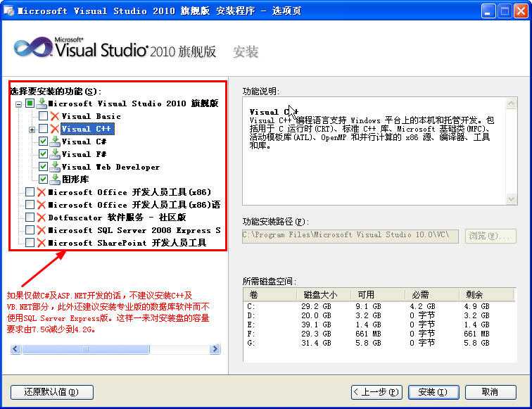Image resolution: width=532 pixels, height=409 pixels.
Task: Click the 卷 column header
Action: pyautogui.click(x=270, y=295)
